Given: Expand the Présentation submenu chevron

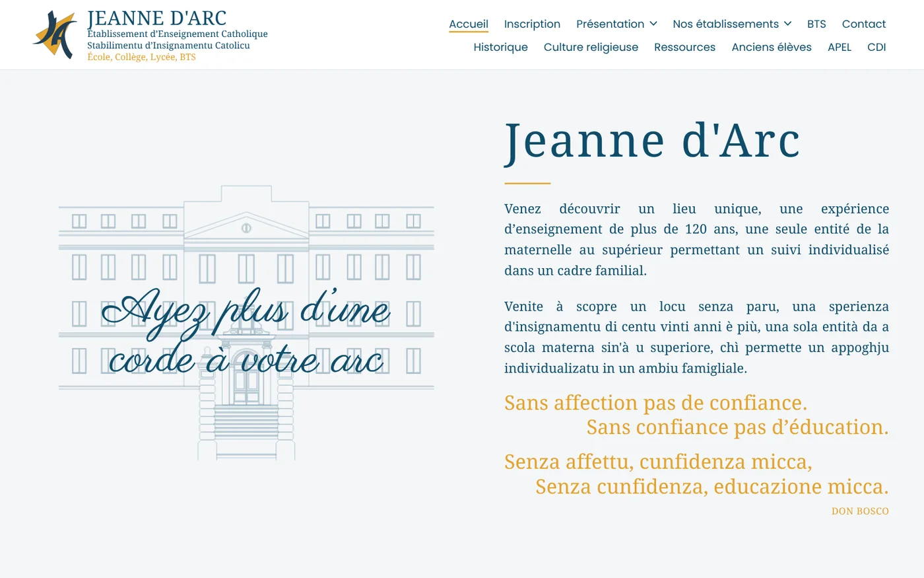Looking at the screenshot, I should [x=653, y=24].
